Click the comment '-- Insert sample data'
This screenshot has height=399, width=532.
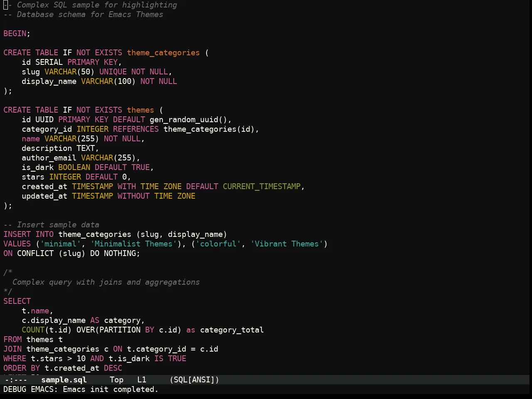[52, 225]
